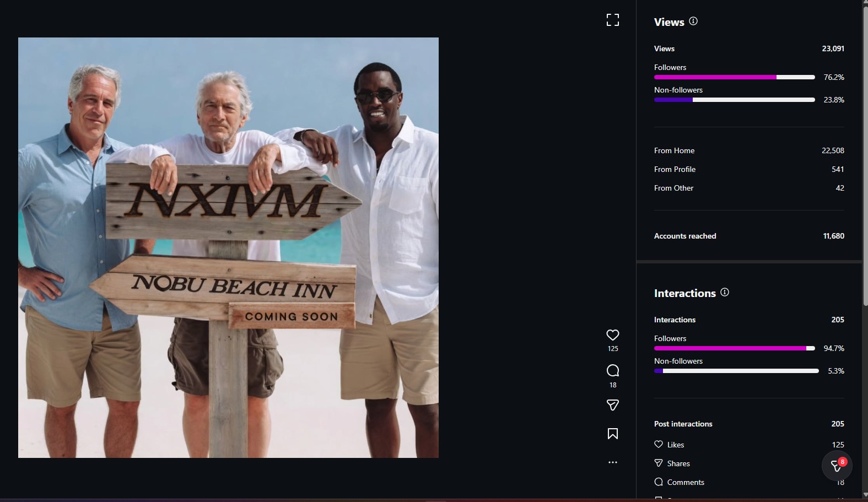Click the Comments icon in Post interactions
Viewport: 868px width, 502px height.
point(659,482)
